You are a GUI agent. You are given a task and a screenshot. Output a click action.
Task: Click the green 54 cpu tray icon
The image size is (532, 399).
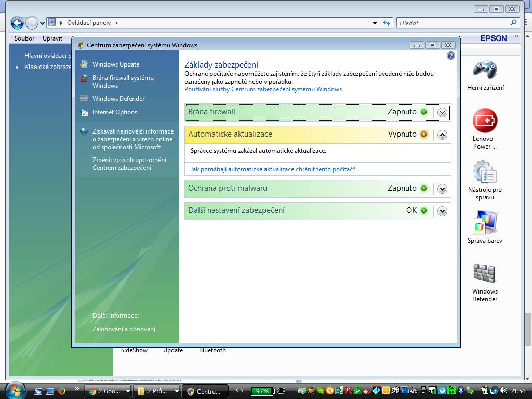click(451, 390)
